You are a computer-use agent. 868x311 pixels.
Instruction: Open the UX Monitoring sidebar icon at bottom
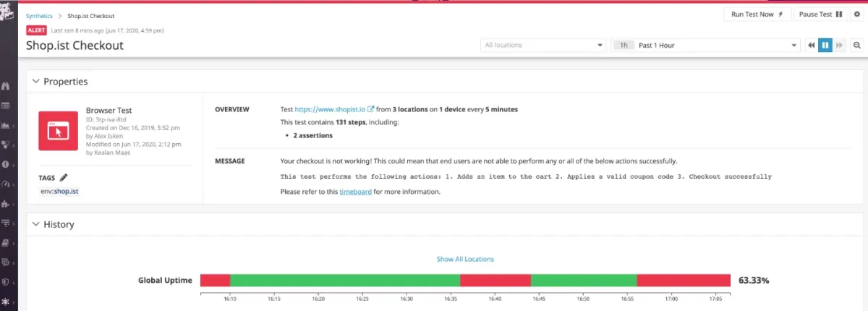pos(6,301)
